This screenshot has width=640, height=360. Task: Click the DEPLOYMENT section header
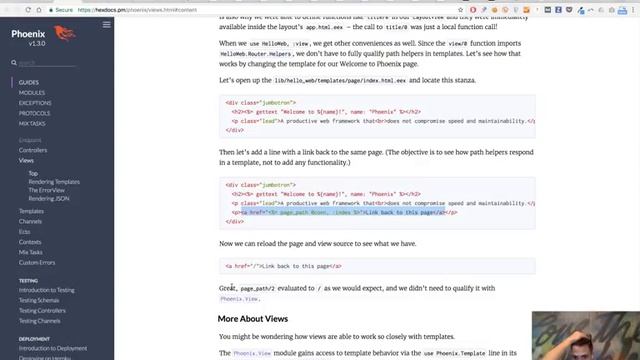pyautogui.click(x=34, y=339)
